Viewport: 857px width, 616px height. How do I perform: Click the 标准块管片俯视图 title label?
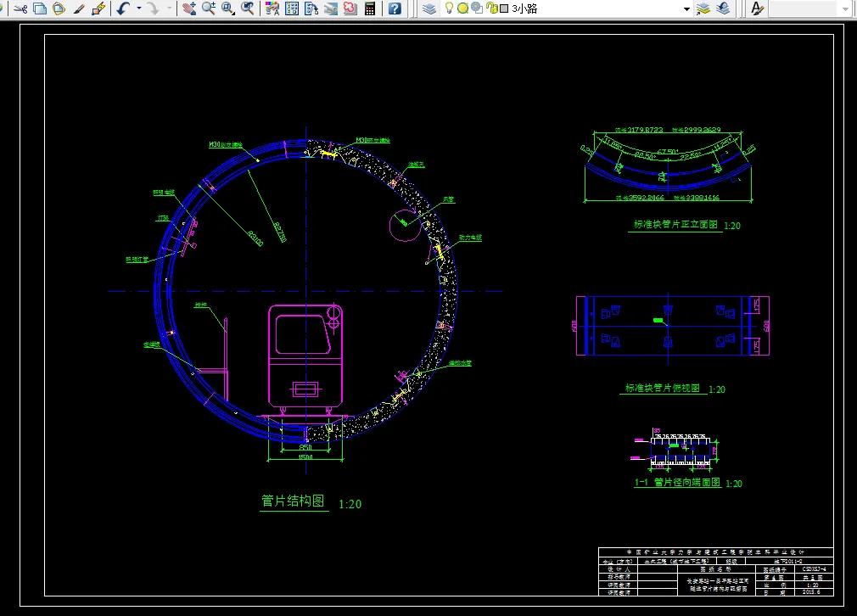tap(663, 388)
